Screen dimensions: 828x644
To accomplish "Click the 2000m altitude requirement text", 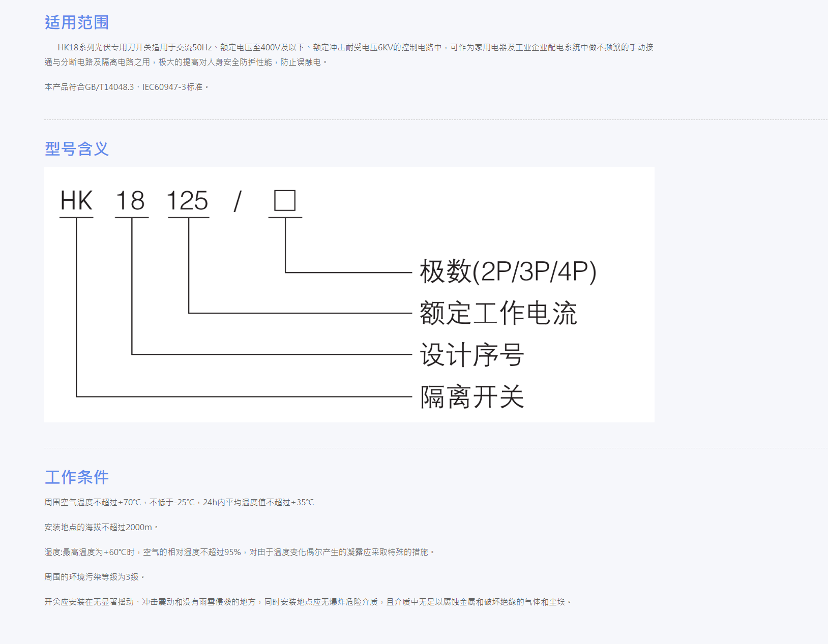I will click(100, 527).
